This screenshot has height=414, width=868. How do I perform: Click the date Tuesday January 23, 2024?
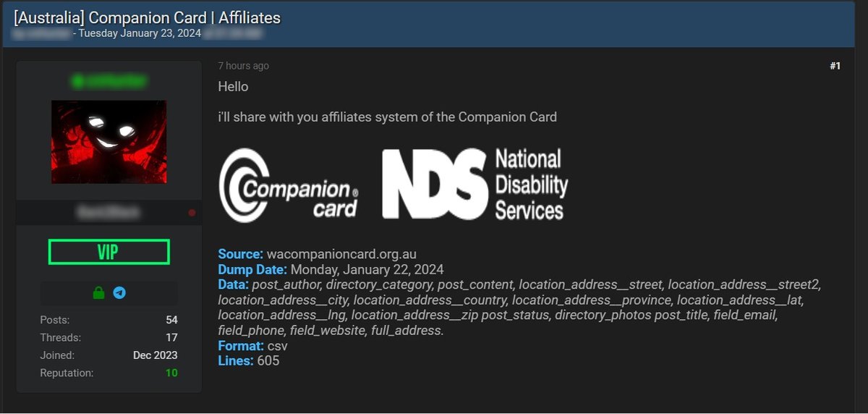click(140, 33)
